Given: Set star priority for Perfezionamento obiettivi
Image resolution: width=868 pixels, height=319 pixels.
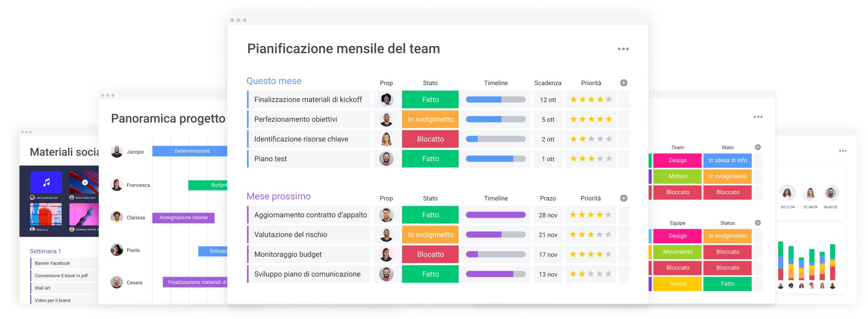Looking at the screenshot, I should coord(591,119).
